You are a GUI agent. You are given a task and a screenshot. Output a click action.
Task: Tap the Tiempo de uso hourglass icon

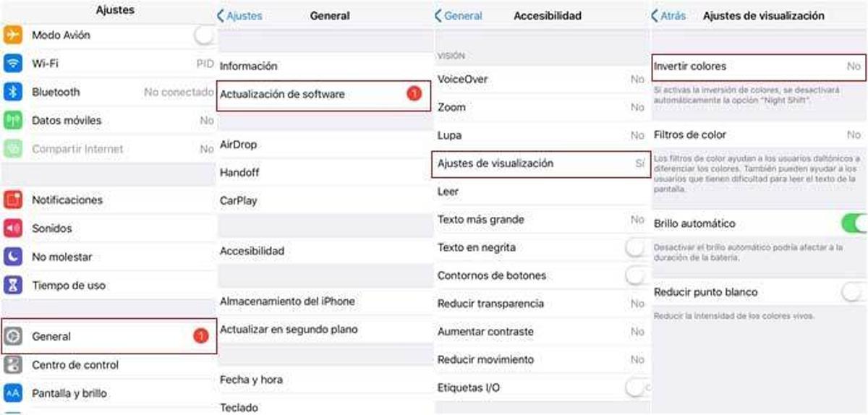13,285
